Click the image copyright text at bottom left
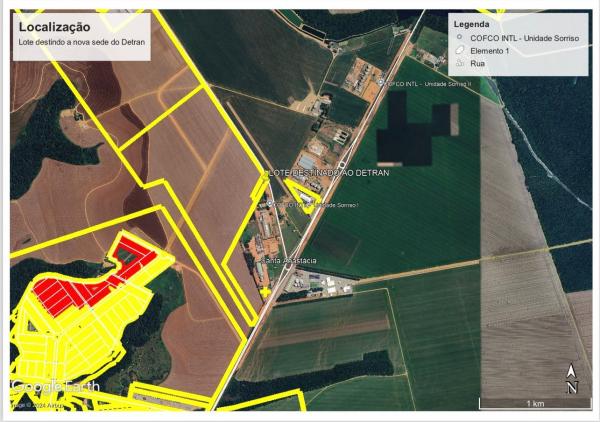Screen dimensions: 600x422 (x=36, y=404)
